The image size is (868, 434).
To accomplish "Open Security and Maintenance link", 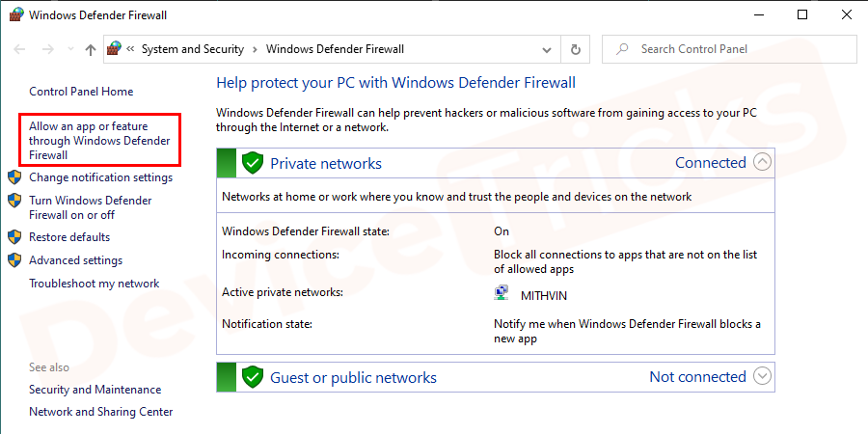I will pos(95,390).
